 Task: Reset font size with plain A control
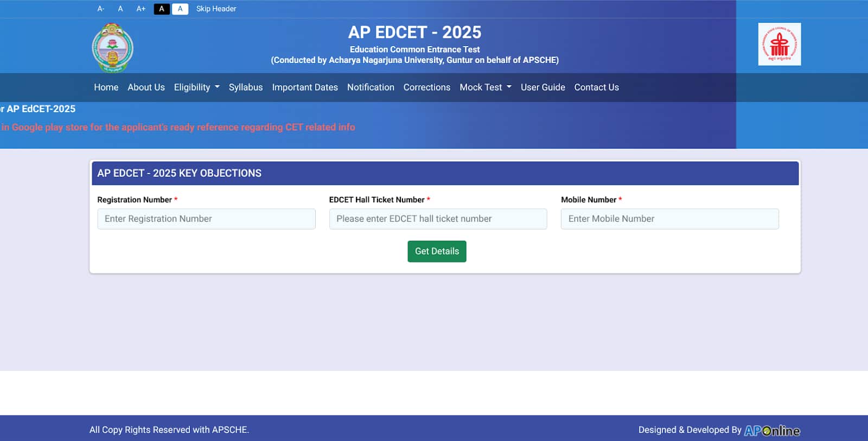click(x=120, y=9)
